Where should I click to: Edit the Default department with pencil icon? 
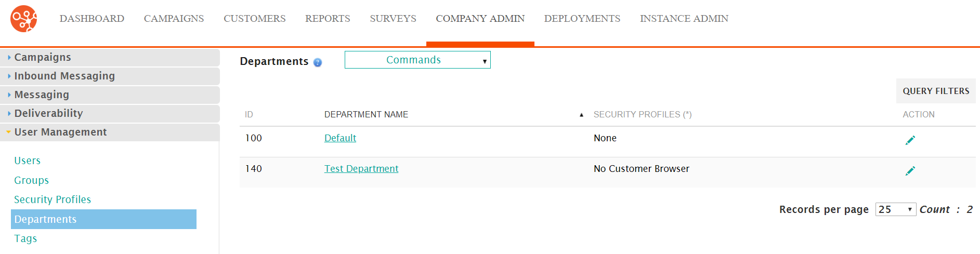pyautogui.click(x=910, y=140)
